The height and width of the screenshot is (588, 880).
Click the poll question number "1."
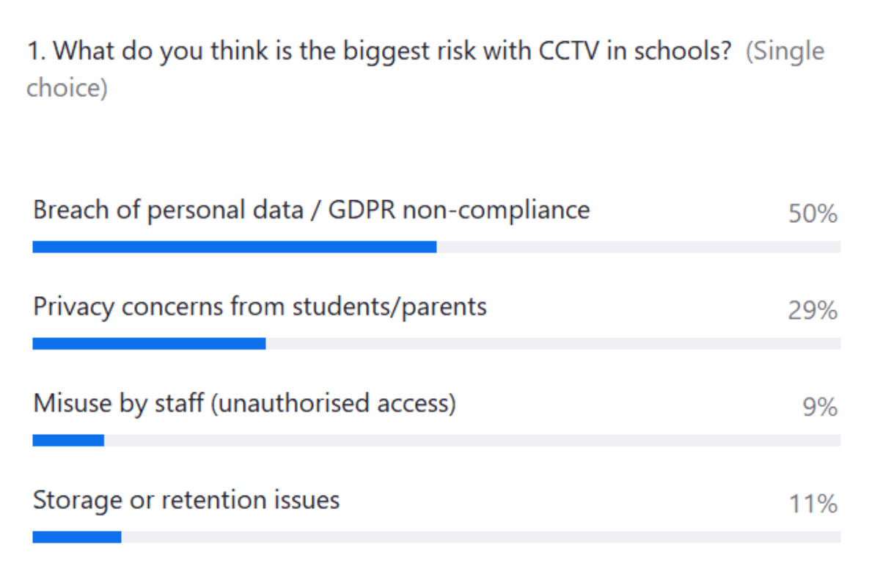tap(37, 52)
